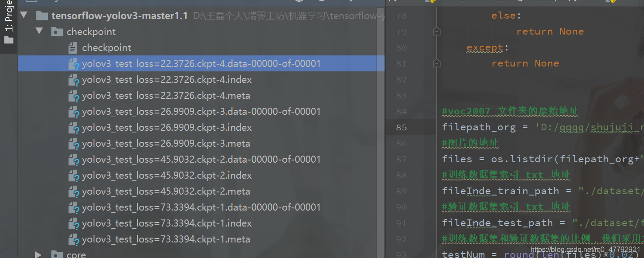
Task: Select yolov3_test_loss=73.3394.ckpt-1.data-00000-of-00001 file
Action: point(201,207)
